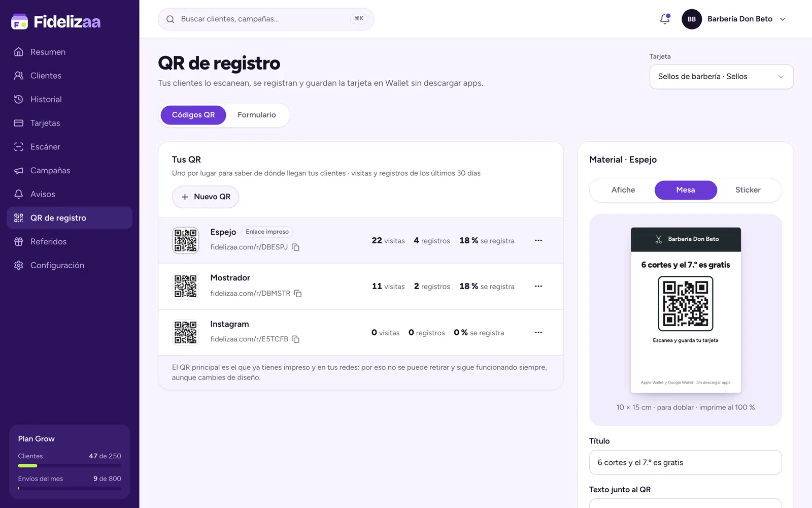This screenshot has height=508, width=812.
Task: Click the QR de registro sidebar icon
Action: pos(19,218)
